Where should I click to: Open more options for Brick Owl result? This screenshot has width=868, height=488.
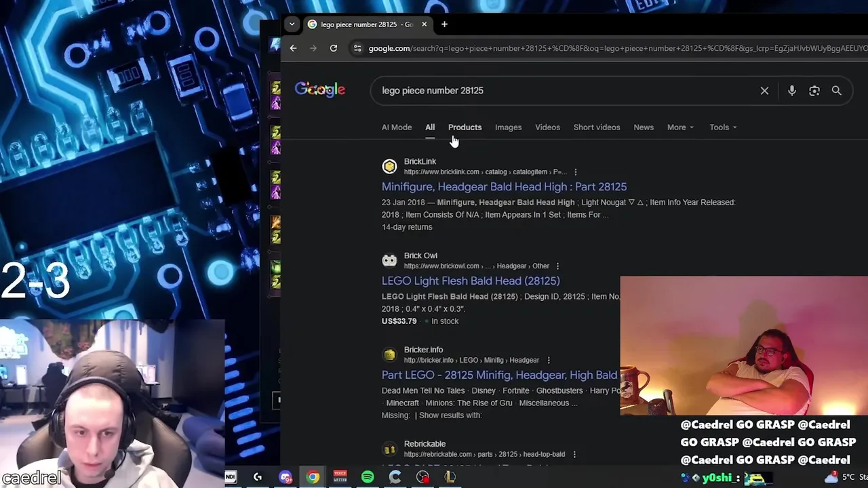(557, 266)
